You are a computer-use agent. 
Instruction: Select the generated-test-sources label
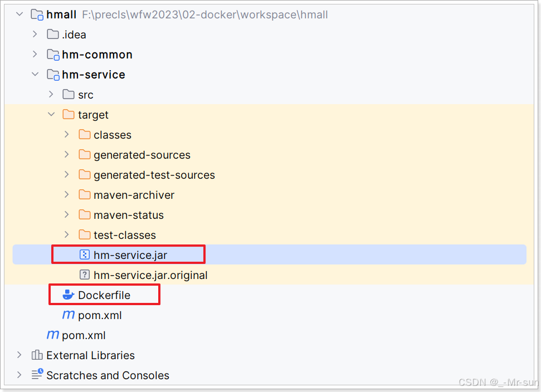tap(154, 175)
